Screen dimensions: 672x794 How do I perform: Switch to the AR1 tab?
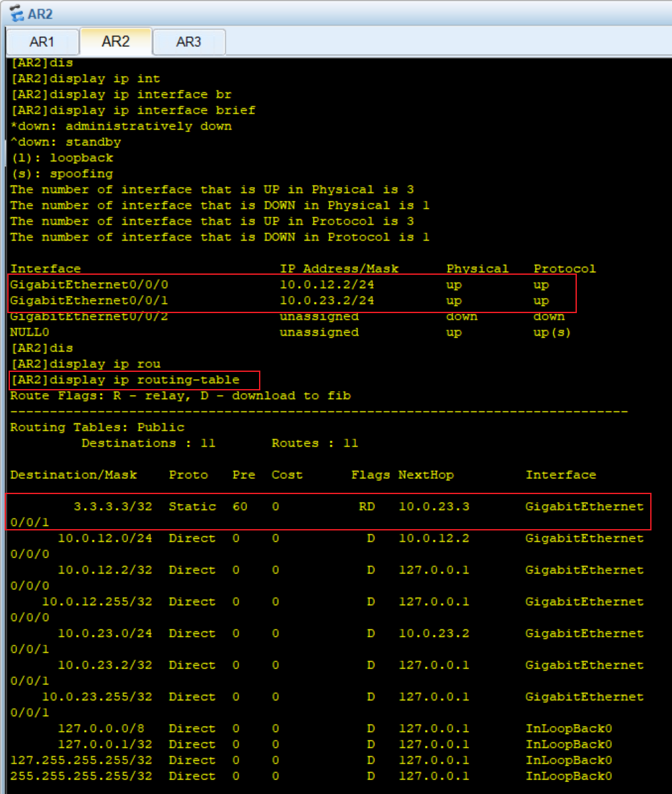[x=42, y=42]
